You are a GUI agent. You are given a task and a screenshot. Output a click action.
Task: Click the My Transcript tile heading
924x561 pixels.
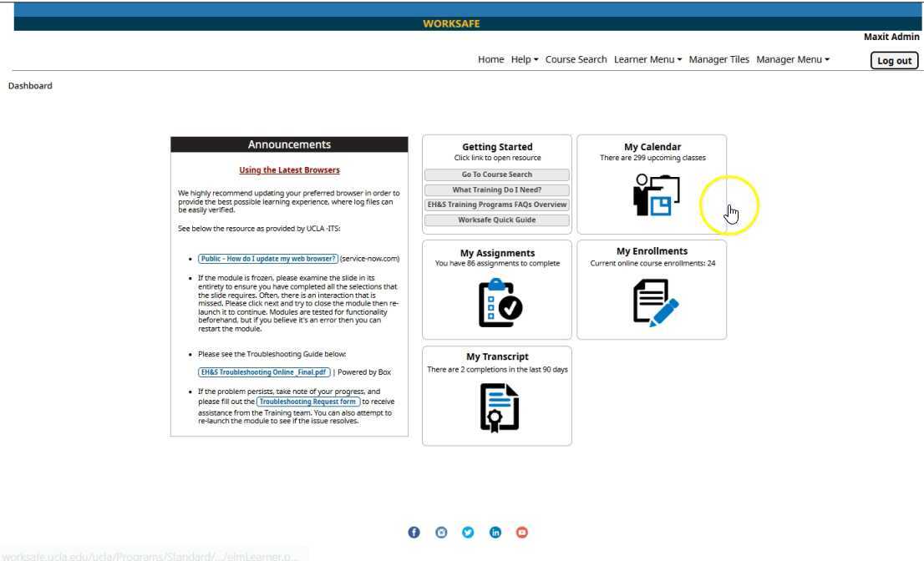coord(497,356)
